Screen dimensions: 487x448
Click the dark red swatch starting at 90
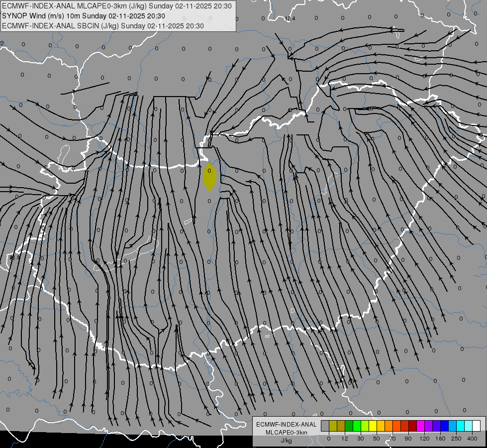[413, 426]
